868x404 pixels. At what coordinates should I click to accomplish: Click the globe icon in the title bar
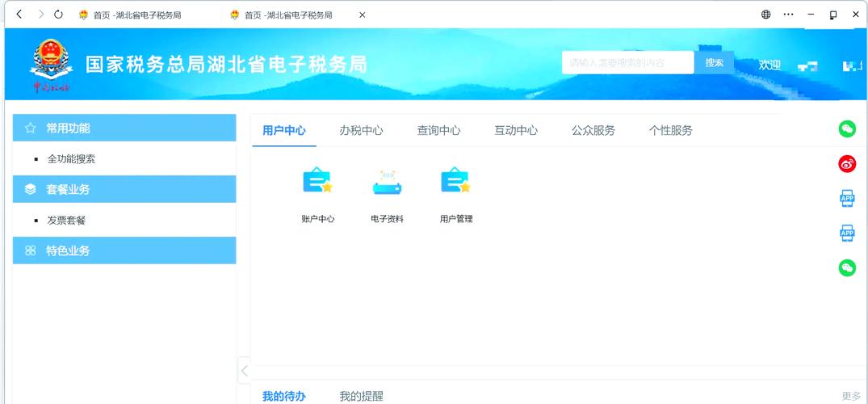[766, 15]
